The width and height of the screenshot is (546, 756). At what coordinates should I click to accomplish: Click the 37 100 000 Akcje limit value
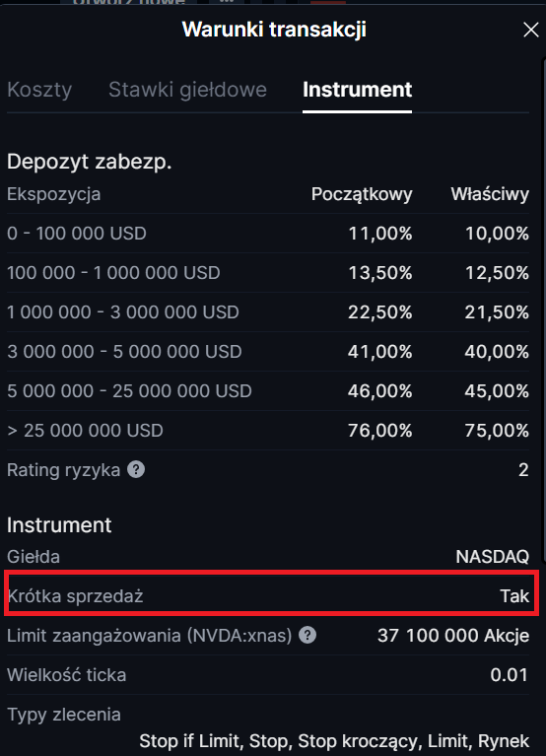click(453, 636)
